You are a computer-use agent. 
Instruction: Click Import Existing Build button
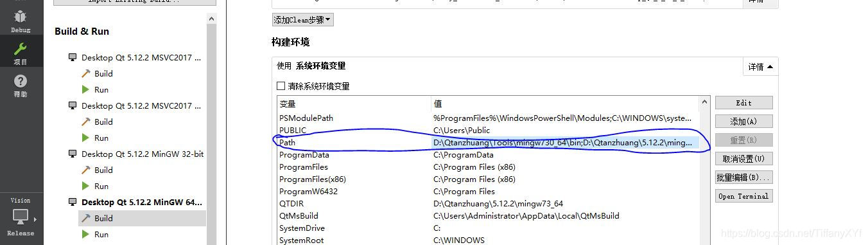[135, 2]
